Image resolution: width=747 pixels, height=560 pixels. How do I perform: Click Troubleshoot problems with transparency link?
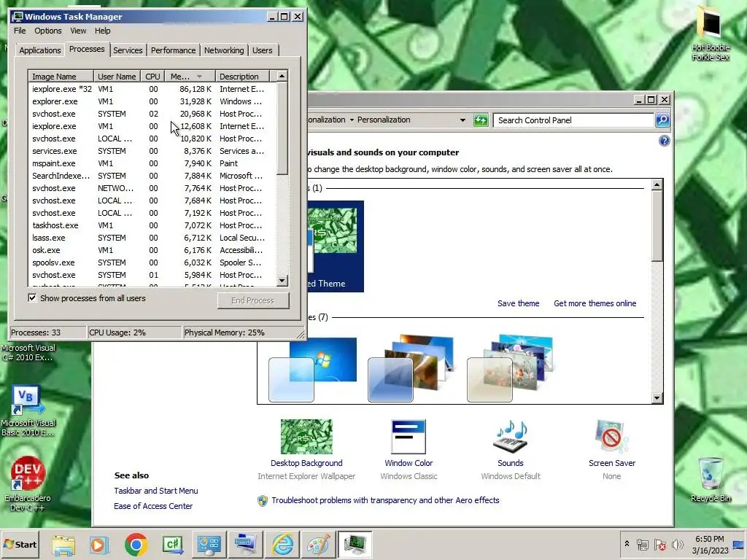(385, 500)
